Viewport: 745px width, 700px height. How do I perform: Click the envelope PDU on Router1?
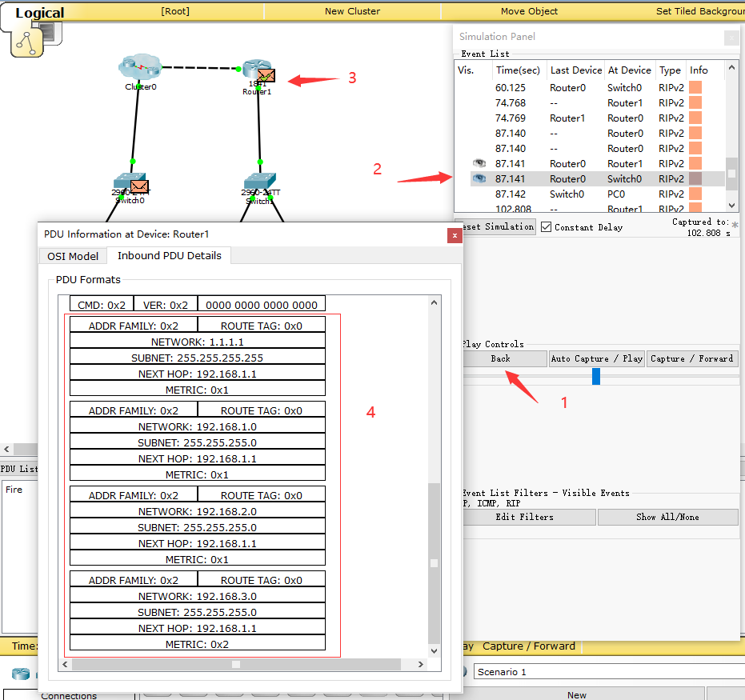tap(266, 75)
